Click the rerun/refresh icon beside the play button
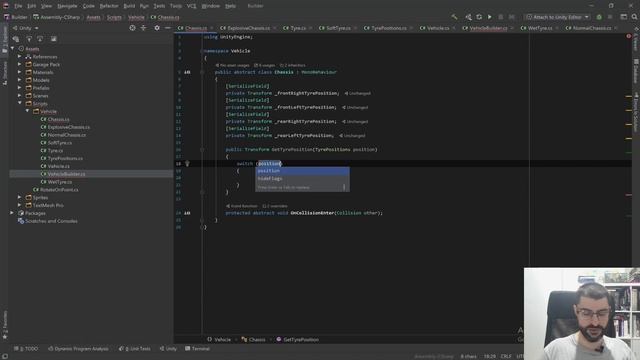640x360 pixels. tap(479, 17)
